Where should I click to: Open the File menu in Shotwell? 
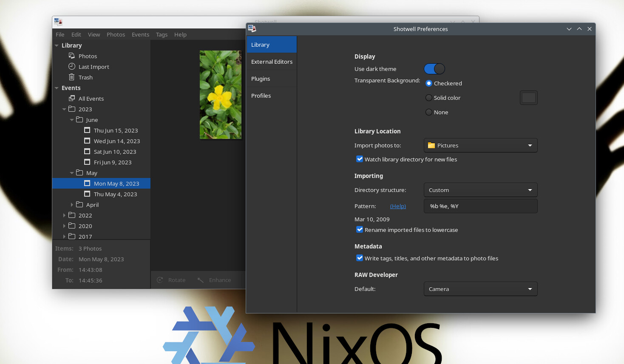point(60,34)
